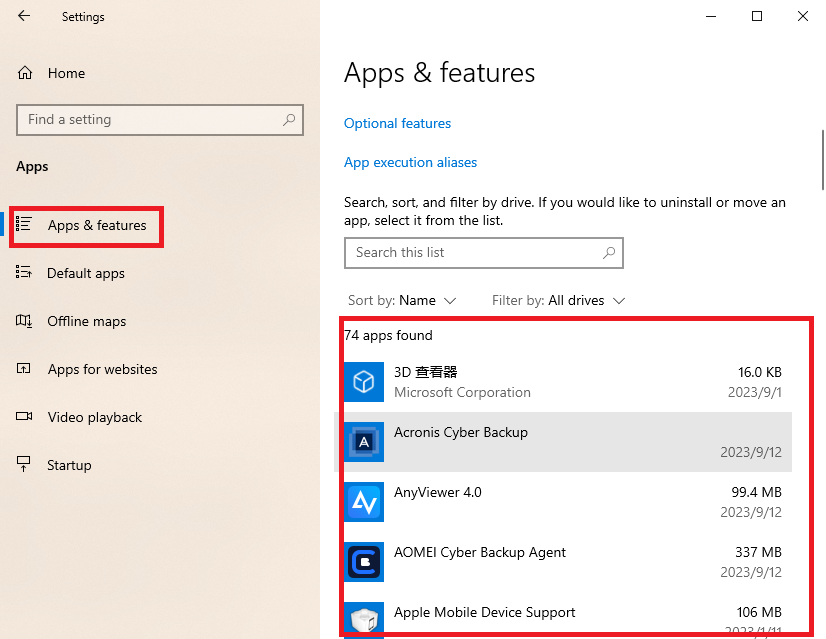
Task: Open the Offline maps page
Action: [86, 321]
